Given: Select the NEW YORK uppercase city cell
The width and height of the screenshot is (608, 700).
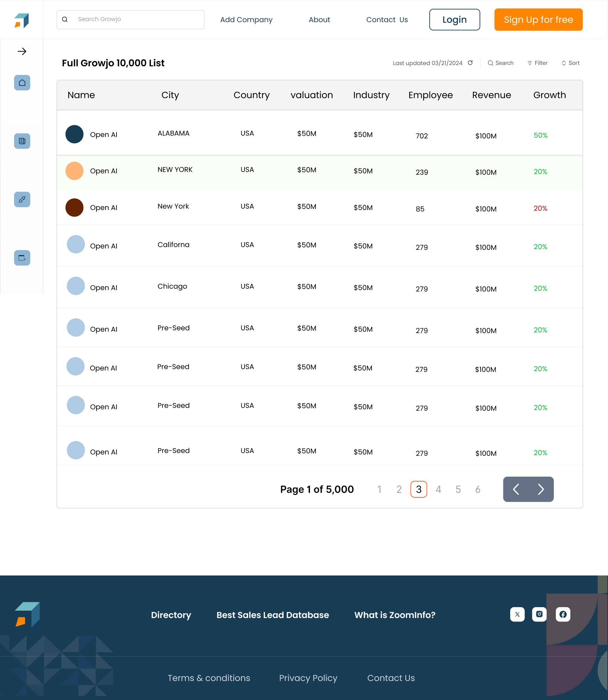Looking at the screenshot, I should [x=175, y=170].
